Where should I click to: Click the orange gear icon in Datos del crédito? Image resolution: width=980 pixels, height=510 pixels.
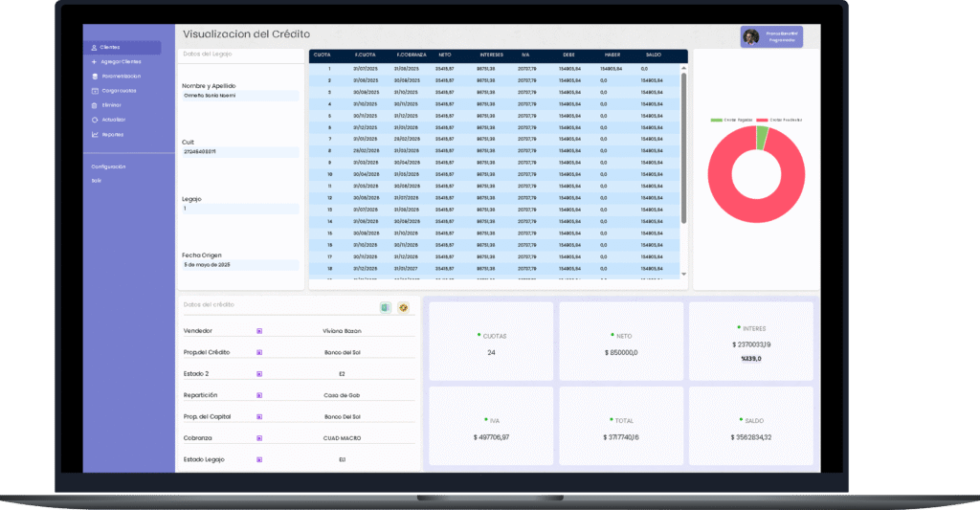point(403,307)
